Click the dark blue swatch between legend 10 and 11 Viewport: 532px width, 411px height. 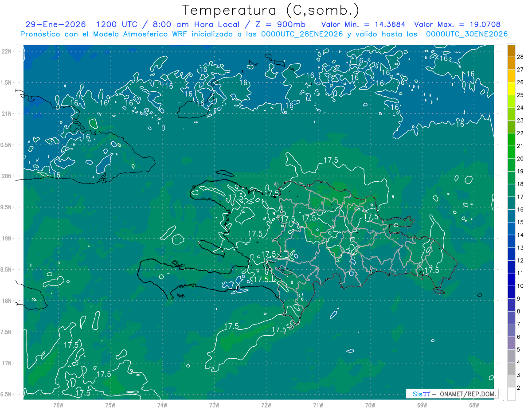pyautogui.click(x=511, y=279)
